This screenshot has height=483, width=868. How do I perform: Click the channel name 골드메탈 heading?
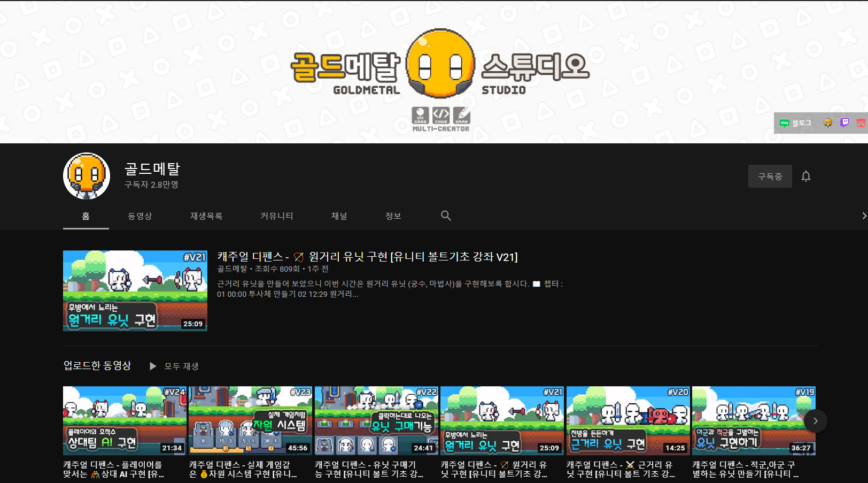(x=152, y=169)
